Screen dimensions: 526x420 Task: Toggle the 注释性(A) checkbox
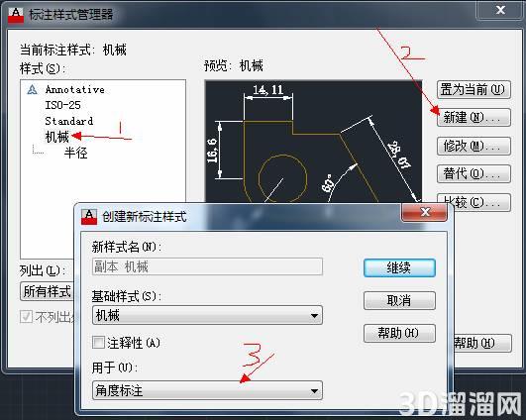coord(98,343)
